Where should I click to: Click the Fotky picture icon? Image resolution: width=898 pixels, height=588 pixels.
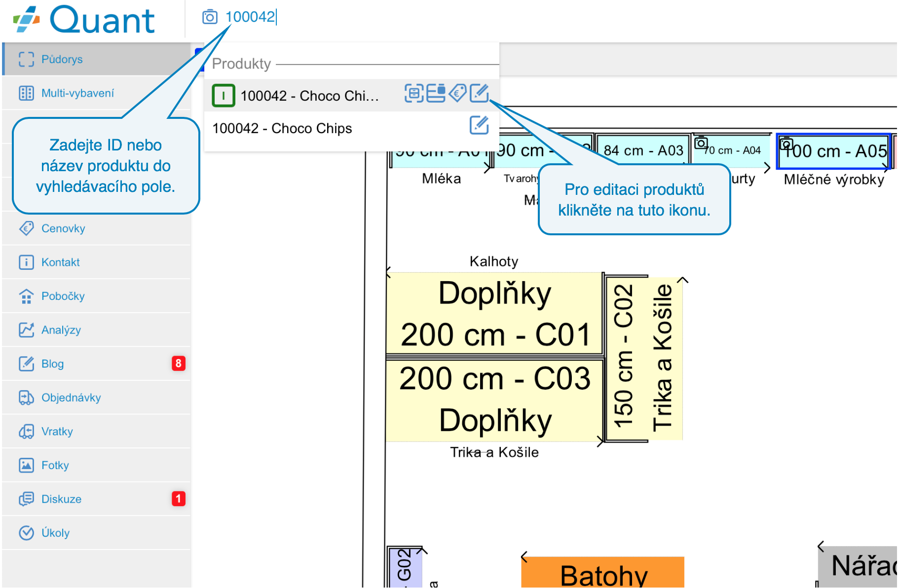[x=26, y=465]
